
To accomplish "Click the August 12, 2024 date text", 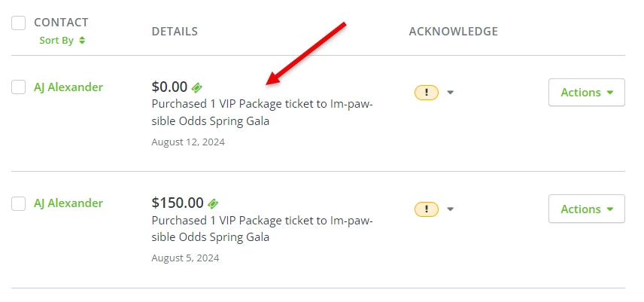I will pos(188,142).
